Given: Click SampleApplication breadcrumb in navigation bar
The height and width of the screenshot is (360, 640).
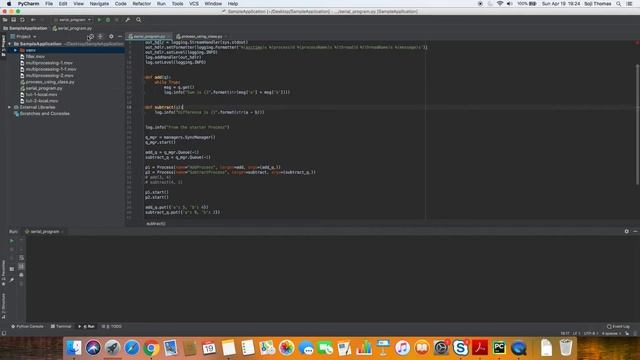Looking at the screenshot, I should tap(25, 29).
